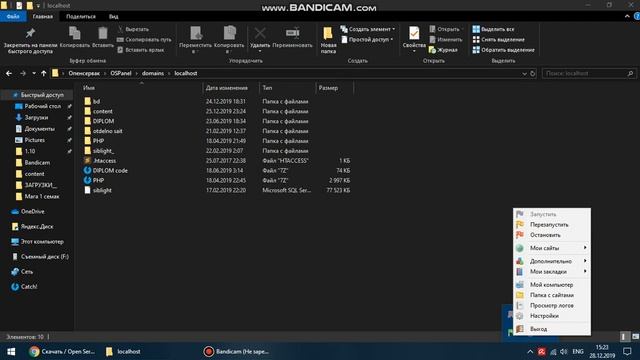Image resolution: width=640 pixels, height=360 pixels.
Task: Open Создать элемент dropdown
Action: pos(368,29)
